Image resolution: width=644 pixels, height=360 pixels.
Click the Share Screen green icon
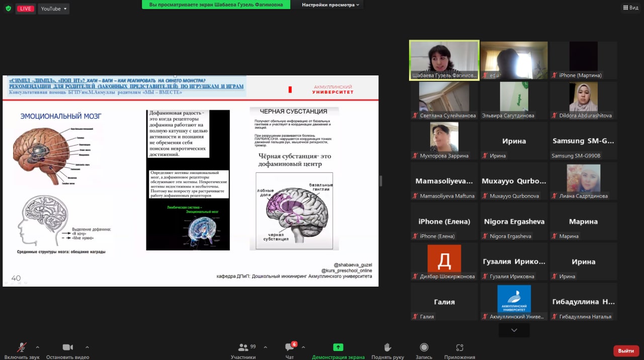[338, 347]
